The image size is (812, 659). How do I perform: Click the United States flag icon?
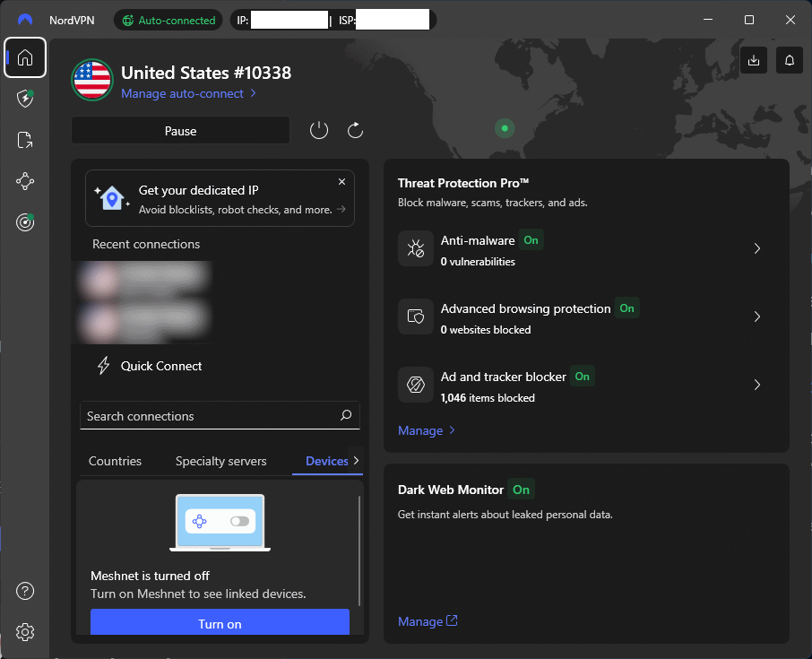coord(92,80)
